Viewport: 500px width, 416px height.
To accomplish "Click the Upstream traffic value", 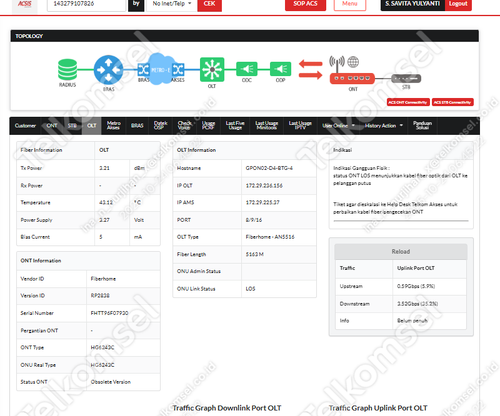I will (x=416, y=286).
